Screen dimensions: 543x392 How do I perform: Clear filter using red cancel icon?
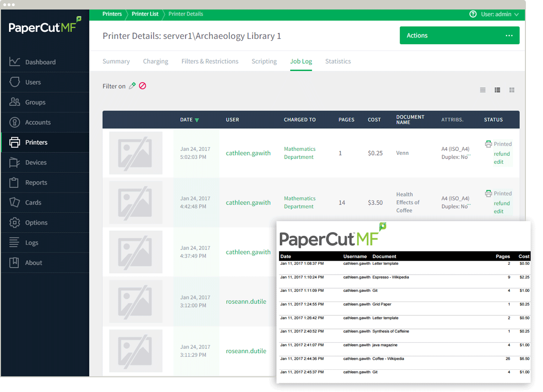(x=143, y=86)
